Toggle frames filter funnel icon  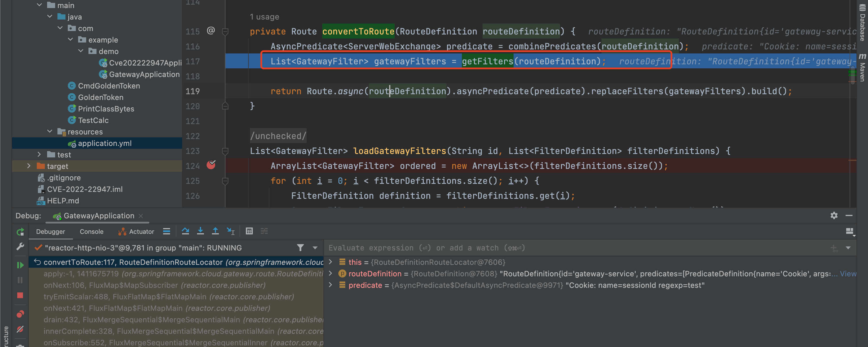tap(300, 248)
